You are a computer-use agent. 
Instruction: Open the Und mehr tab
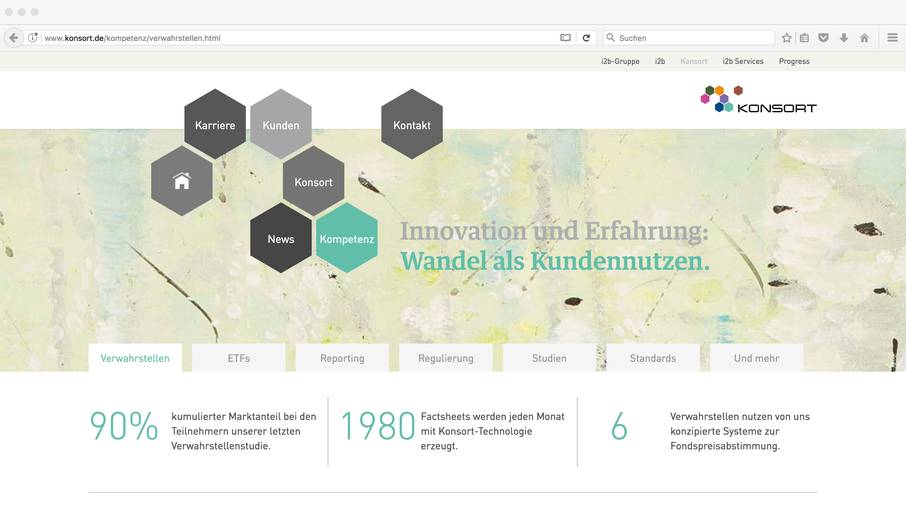click(x=756, y=358)
